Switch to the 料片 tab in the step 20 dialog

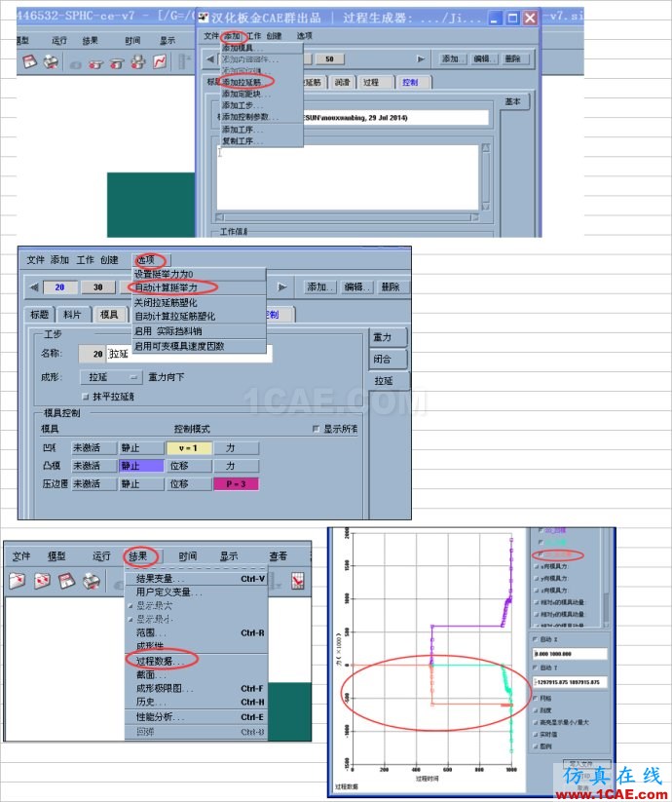(73, 315)
